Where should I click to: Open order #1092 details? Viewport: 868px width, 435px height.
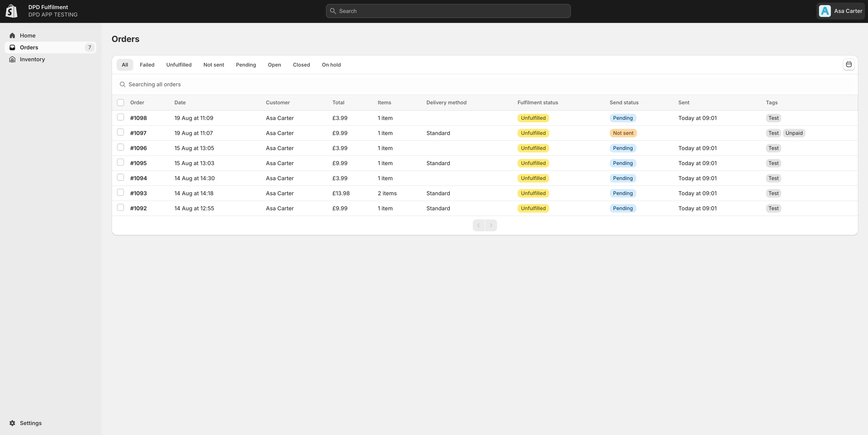pos(138,208)
